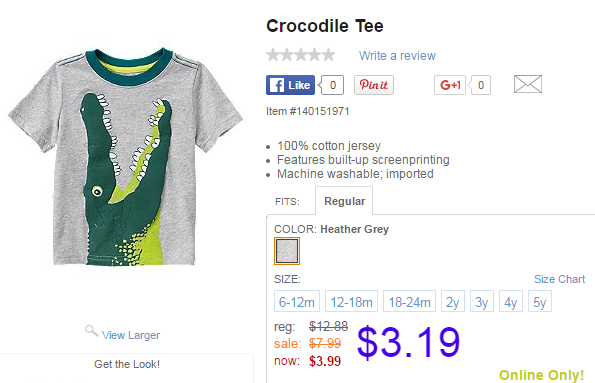This screenshot has width=595, height=383.
Task: Click the Facebook like count bubble
Action: tap(332, 85)
